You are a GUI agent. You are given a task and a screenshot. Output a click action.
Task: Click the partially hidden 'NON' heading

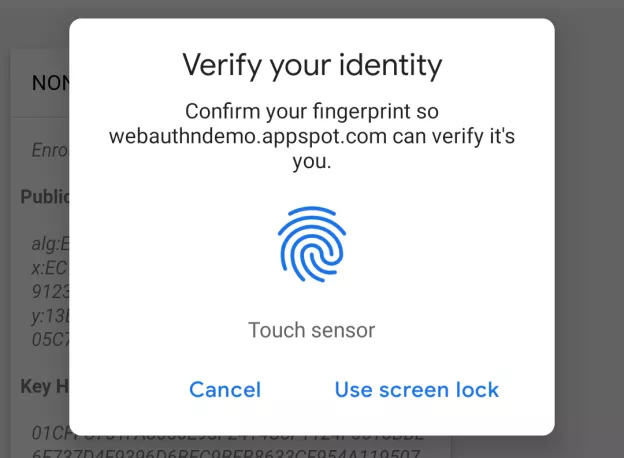point(49,83)
